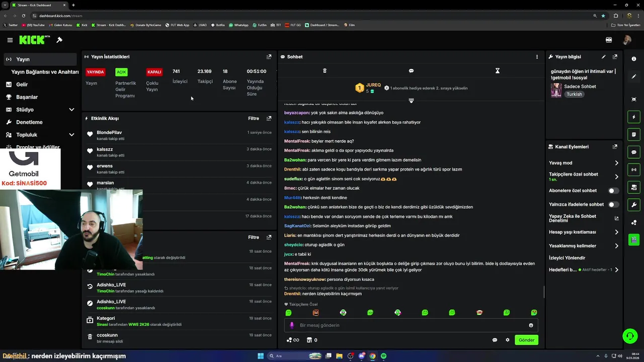The width and height of the screenshot is (644, 362).
Task: Open Yapay Zeka ile Sohbet Denetimi link icon
Action: click(x=617, y=219)
